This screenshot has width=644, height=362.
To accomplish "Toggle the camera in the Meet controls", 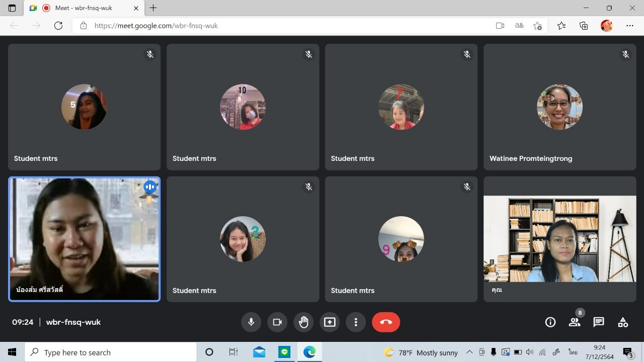I will click(277, 322).
